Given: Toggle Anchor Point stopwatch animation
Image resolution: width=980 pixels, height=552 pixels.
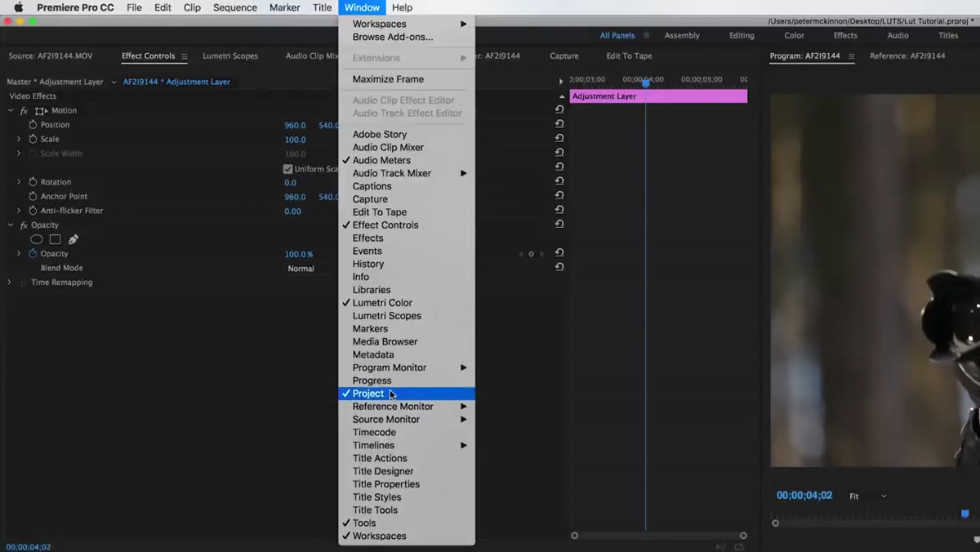Looking at the screenshot, I should point(33,196).
